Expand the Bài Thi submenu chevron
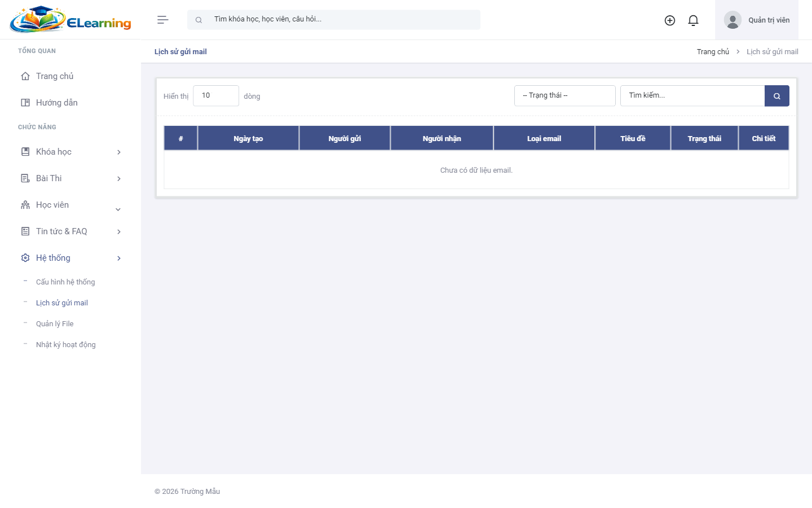 [x=119, y=178]
